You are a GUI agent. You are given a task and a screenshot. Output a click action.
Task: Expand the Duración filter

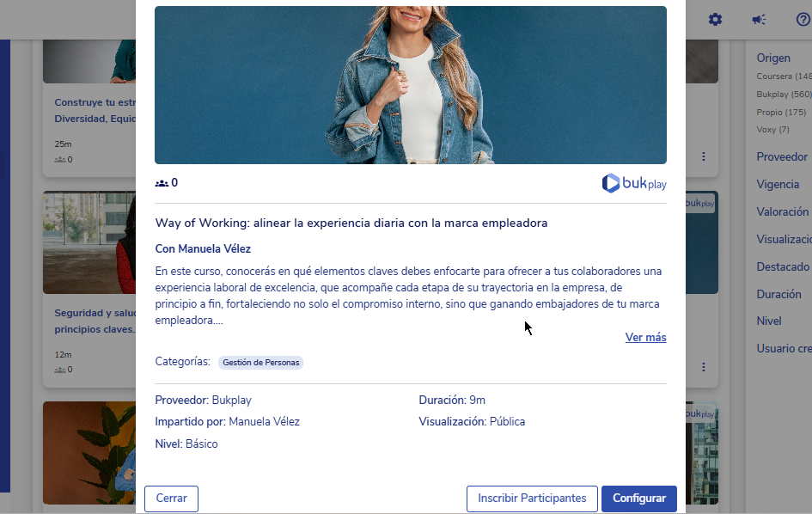tap(778, 294)
